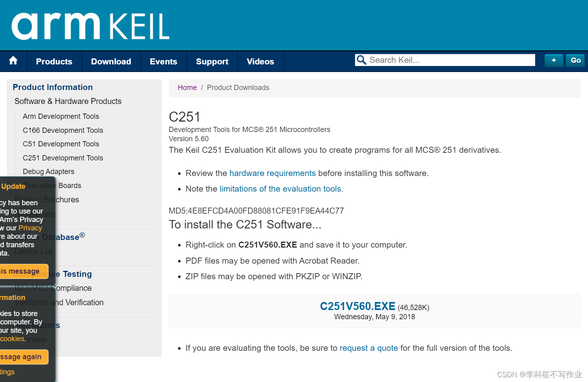Follow the request a quote link
The width and height of the screenshot is (588, 382).
(x=369, y=348)
